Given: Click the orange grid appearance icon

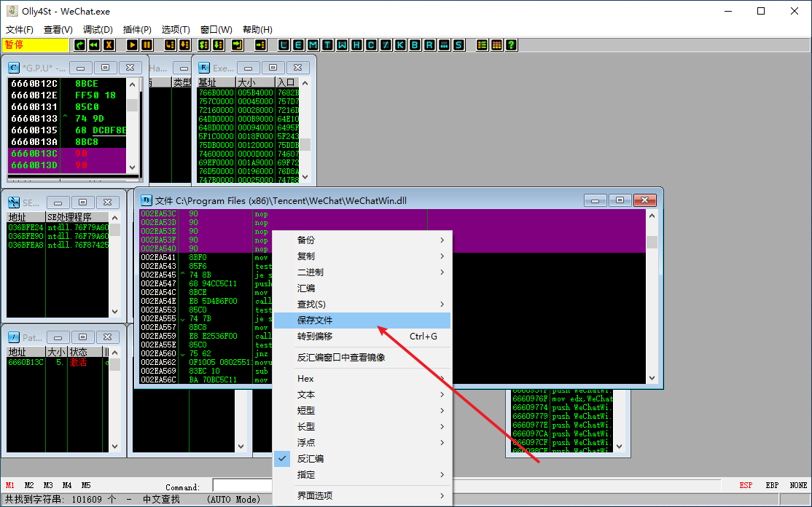Looking at the screenshot, I should (x=496, y=45).
